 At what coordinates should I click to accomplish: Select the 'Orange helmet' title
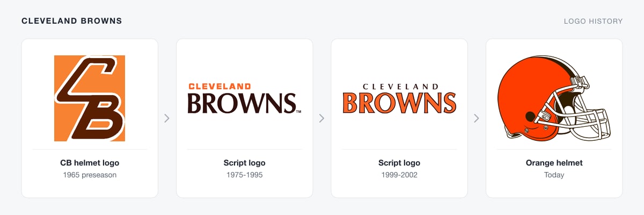(554, 163)
